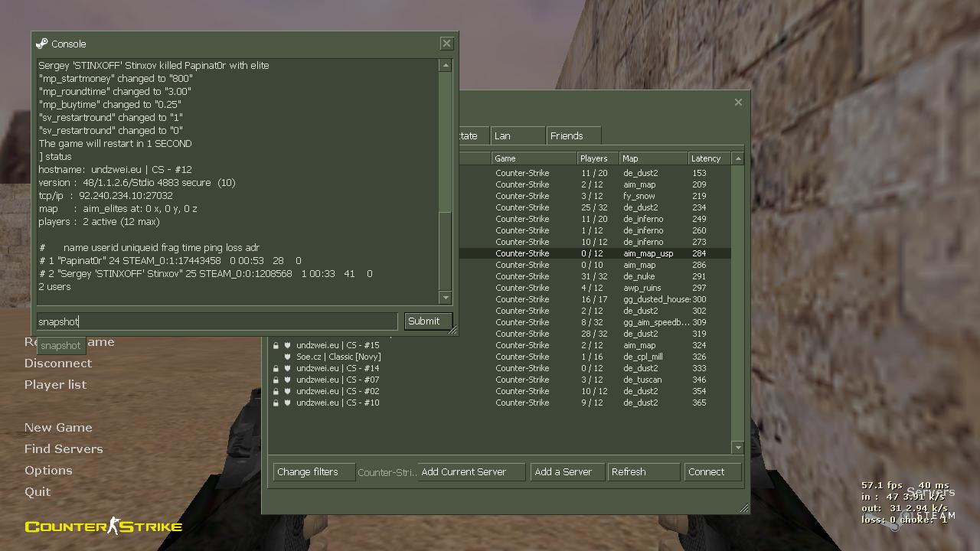This screenshot has height=551, width=980.
Task: Click Add Current Server button
Action: tap(471, 472)
